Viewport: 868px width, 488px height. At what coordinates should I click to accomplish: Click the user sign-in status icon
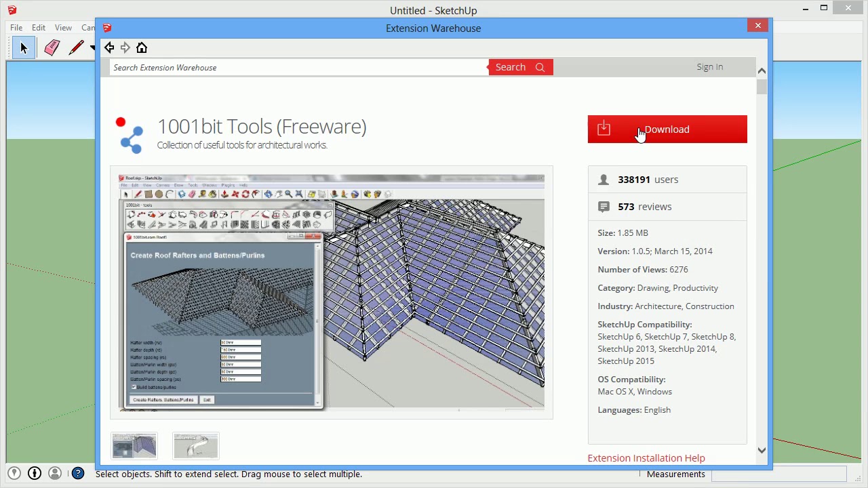pos(55,473)
